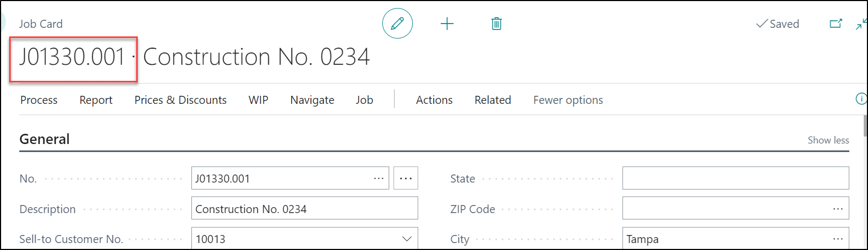Open job card in new window icon

(835, 24)
